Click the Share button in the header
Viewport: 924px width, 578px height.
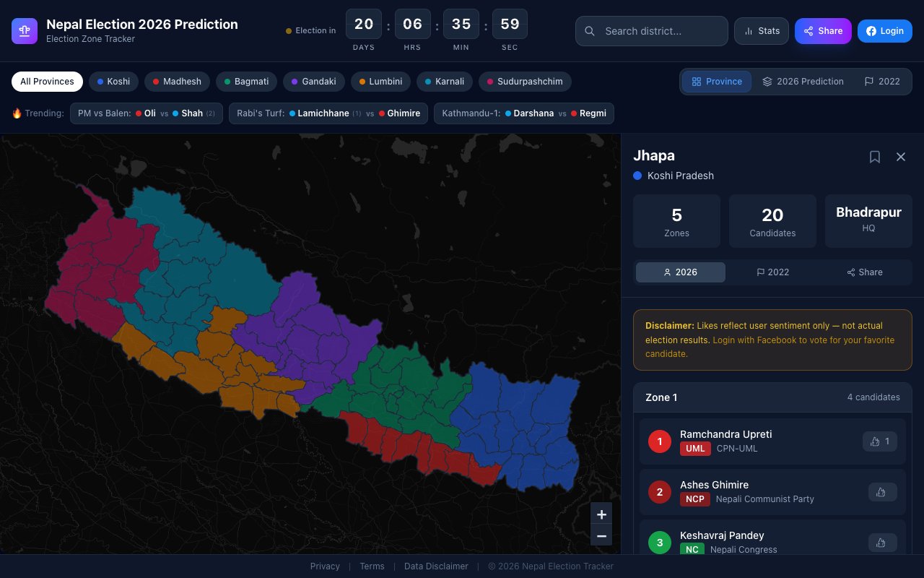823,30
